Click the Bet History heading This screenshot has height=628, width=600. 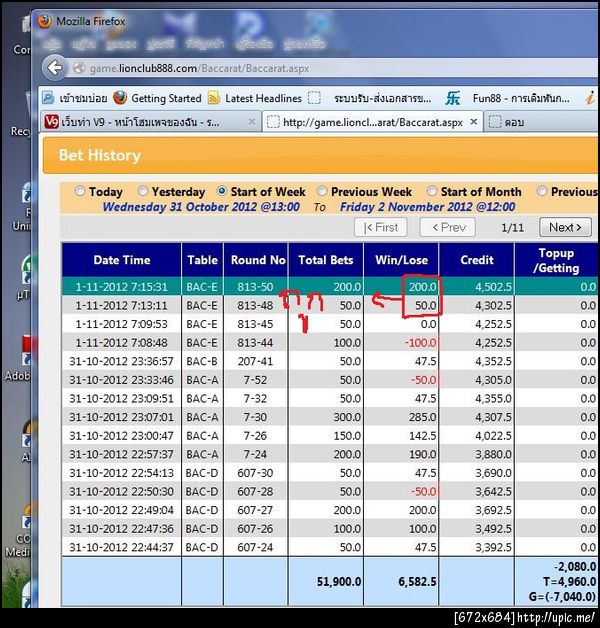(x=100, y=155)
